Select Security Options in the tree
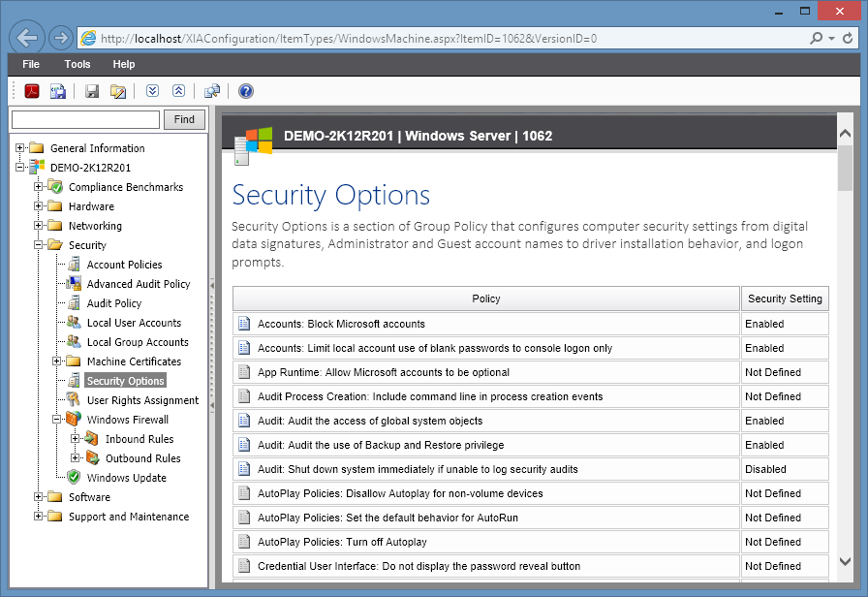The height and width of the screenshot is (597, 868). [x=125, y=381]
